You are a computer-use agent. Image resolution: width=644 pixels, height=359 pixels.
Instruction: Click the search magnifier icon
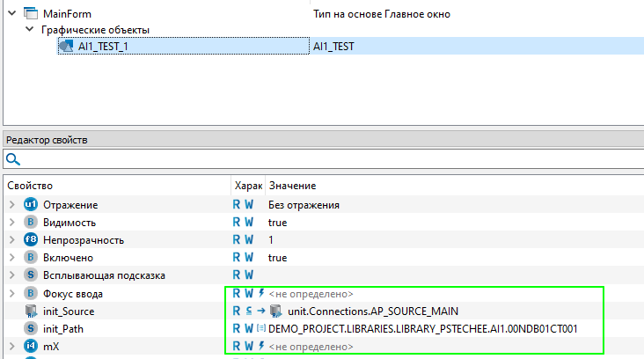[12, 159]
